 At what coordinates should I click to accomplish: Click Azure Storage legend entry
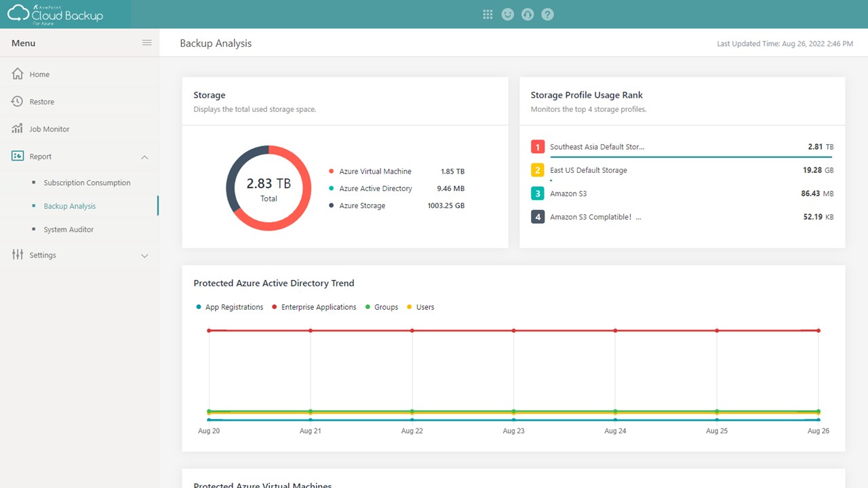(x=357, y=205)
